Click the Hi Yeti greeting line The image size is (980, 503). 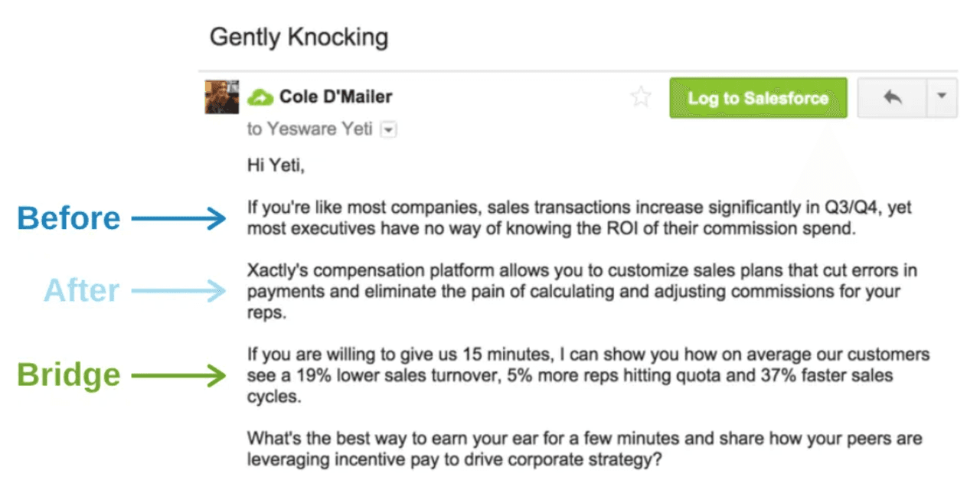point(276,164)
